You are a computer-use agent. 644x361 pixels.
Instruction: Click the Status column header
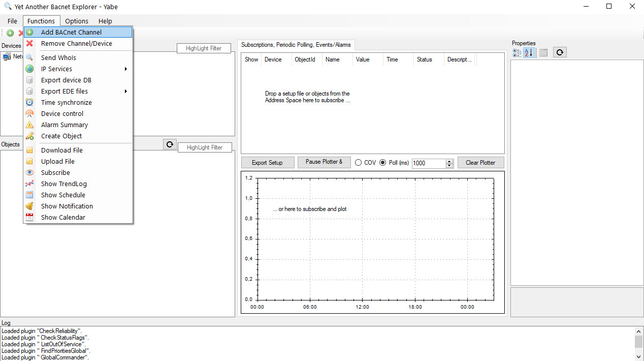pyautogui.click(x=429, y=59)
